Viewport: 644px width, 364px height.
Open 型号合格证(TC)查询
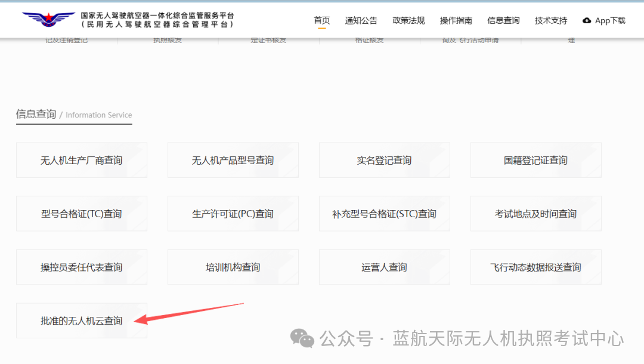(82, 214)
